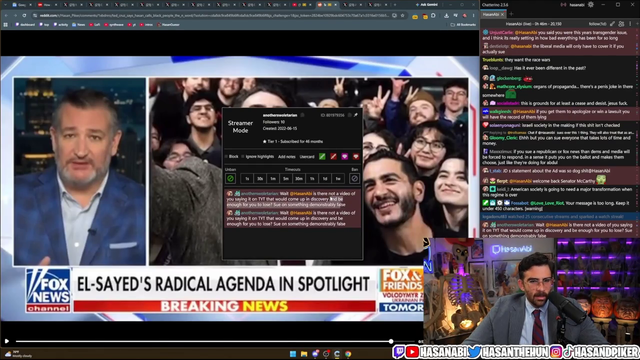This screenshot has width=640, height=360.
Task: Click the browser Back button
Action: 6,16
